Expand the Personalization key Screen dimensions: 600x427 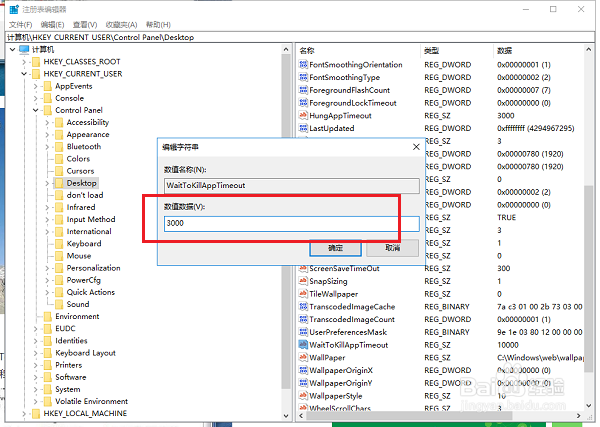click(47, 268)
